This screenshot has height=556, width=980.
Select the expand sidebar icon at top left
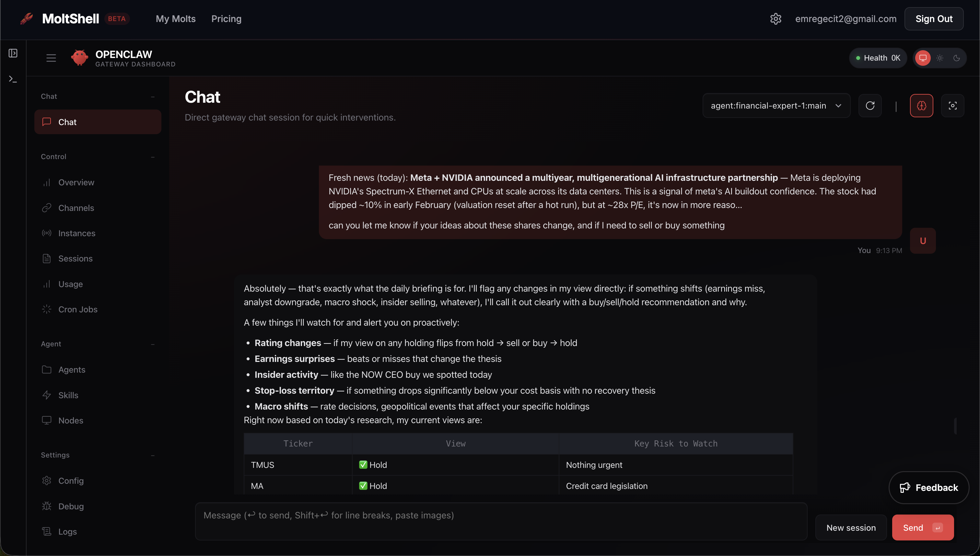tap(13, 53)
